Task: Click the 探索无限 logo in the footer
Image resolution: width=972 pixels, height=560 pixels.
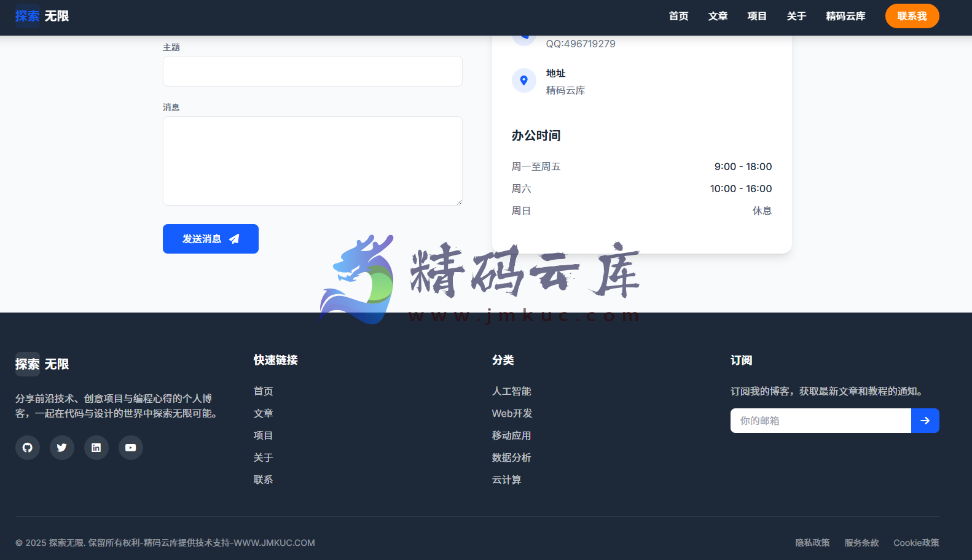Action: (x=42, y=364)
